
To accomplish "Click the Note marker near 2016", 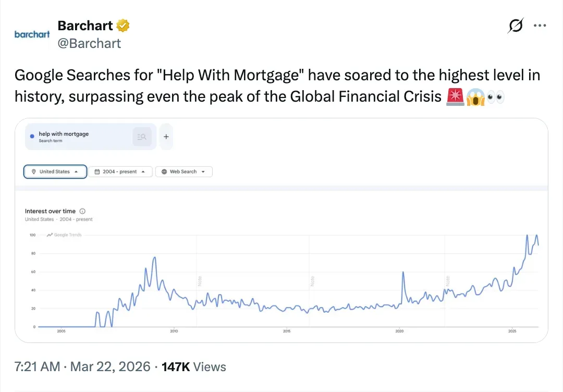I will (x=313, y=281).
